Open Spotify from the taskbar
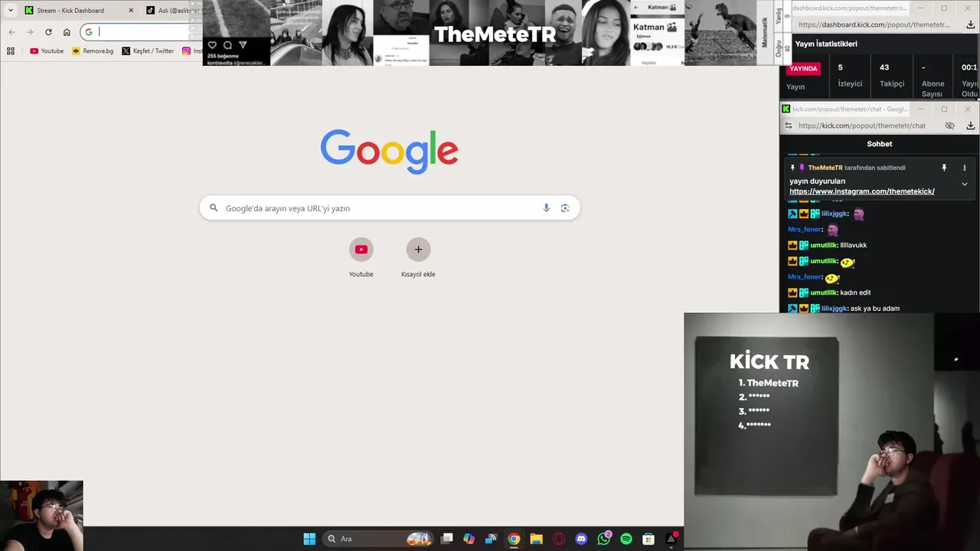The image size is (980, 551). coord(626,539)
